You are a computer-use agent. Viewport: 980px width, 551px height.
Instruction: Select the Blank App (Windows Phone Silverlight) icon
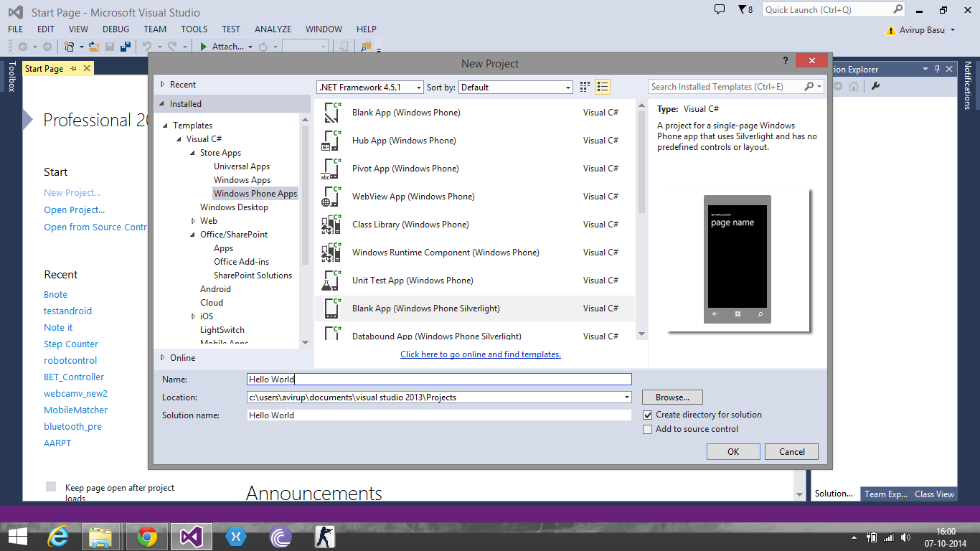[331, 309]
